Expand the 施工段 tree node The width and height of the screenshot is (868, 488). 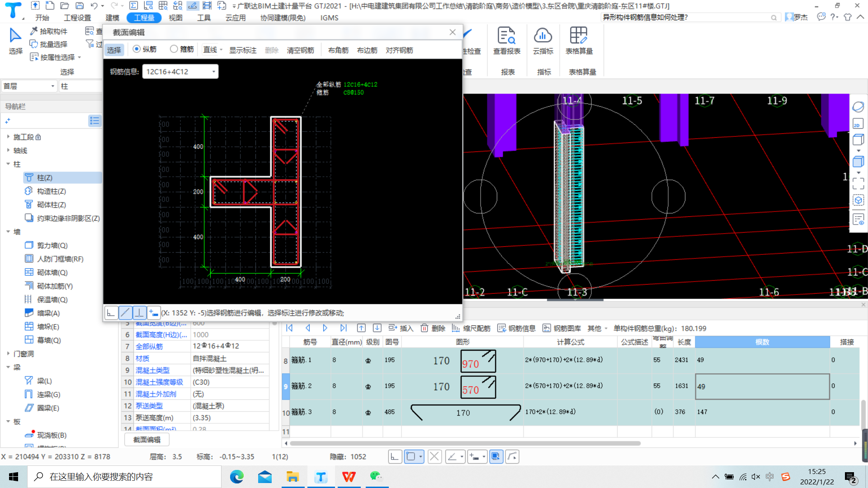coord(8,136)
